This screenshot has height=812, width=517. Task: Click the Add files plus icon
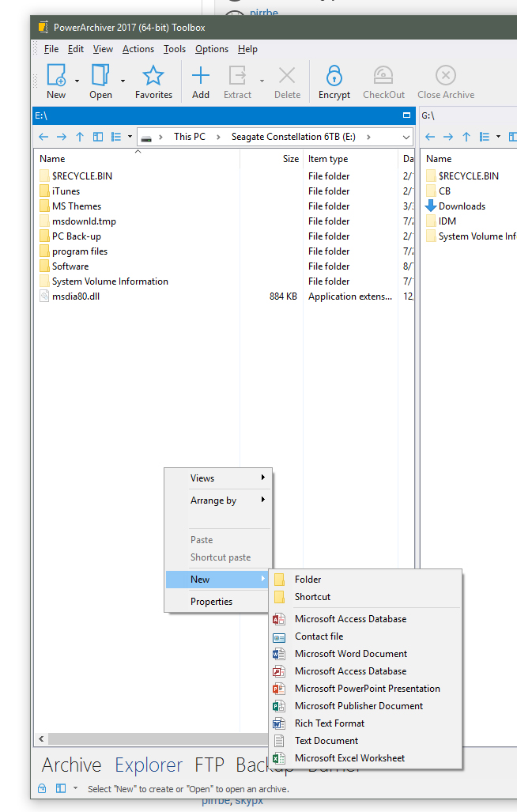pyautogui.click(x=200, y=76)
